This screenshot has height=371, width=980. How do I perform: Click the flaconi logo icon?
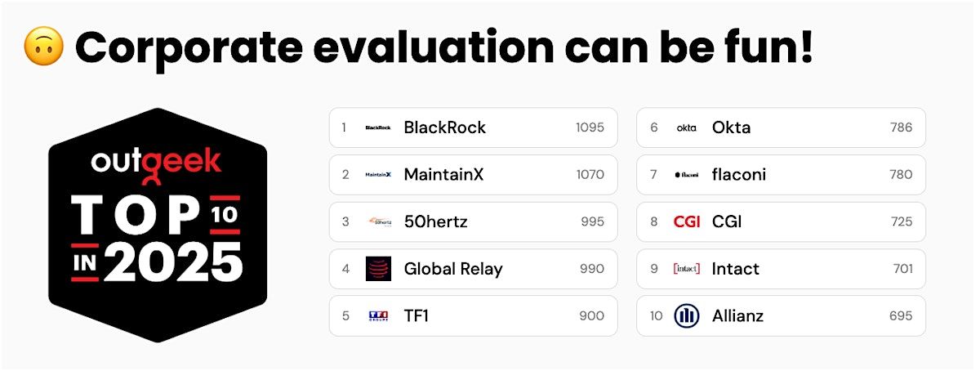pos(686,175)
